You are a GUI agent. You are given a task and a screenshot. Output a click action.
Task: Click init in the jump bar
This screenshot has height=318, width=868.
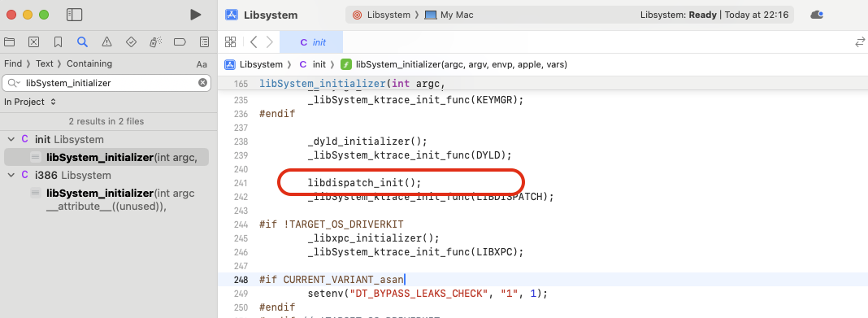[313, 65]
